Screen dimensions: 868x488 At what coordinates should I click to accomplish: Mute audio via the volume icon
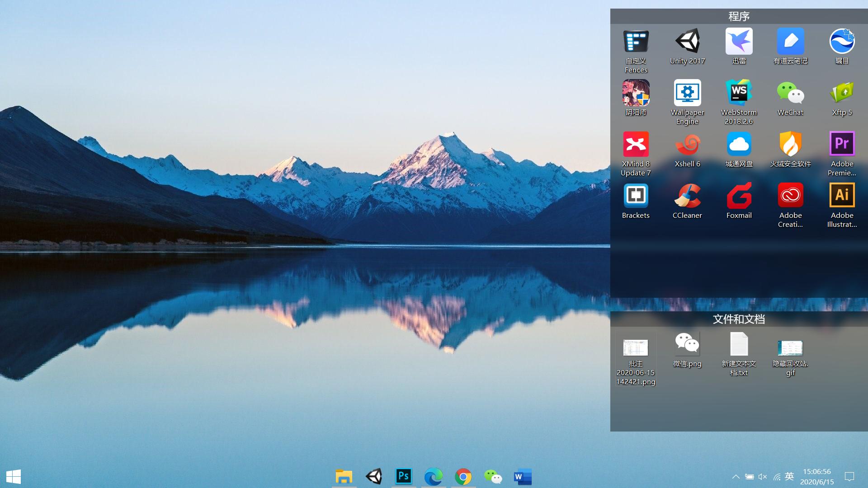click(763, 477)
